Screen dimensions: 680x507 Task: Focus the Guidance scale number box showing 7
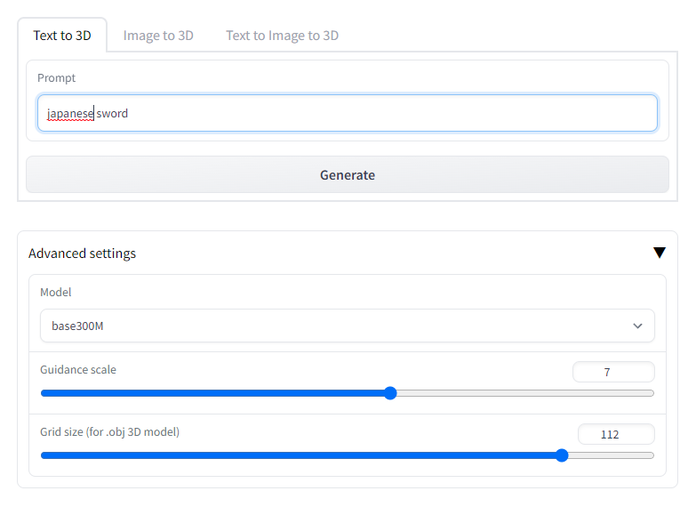pos(612,372)
